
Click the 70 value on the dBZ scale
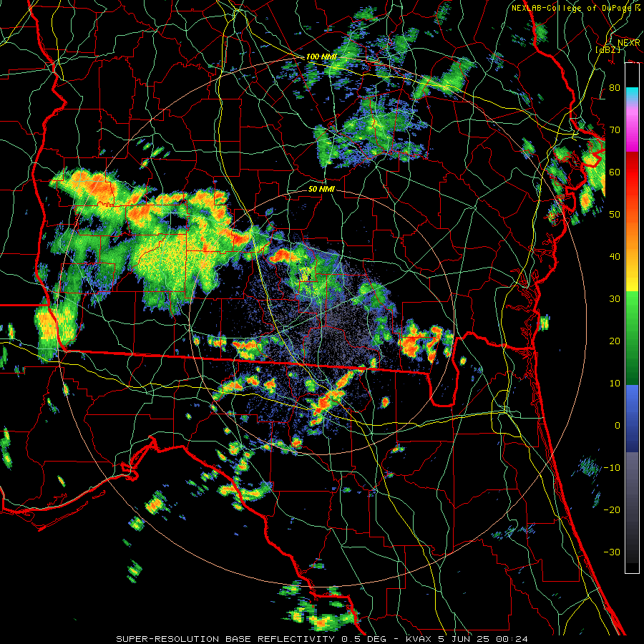coord(615,130)
